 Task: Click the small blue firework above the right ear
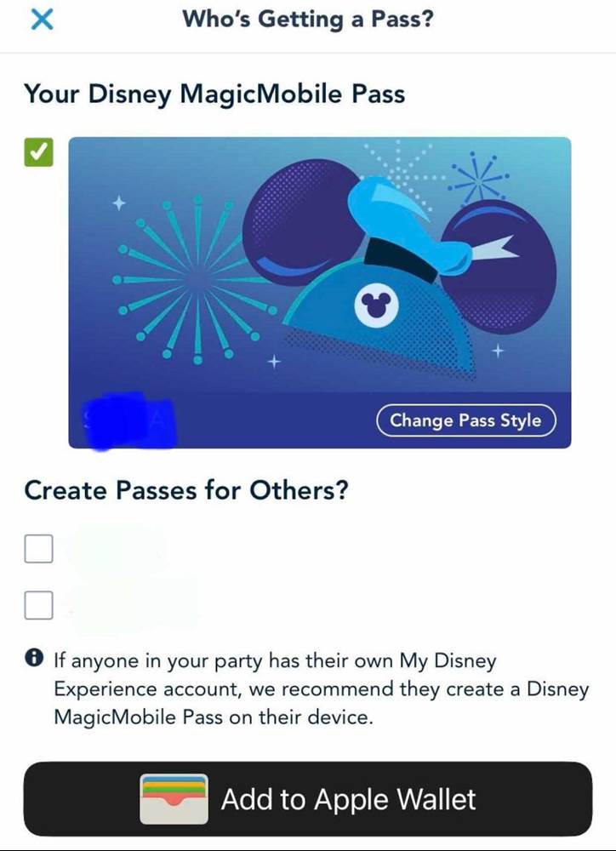479,176
